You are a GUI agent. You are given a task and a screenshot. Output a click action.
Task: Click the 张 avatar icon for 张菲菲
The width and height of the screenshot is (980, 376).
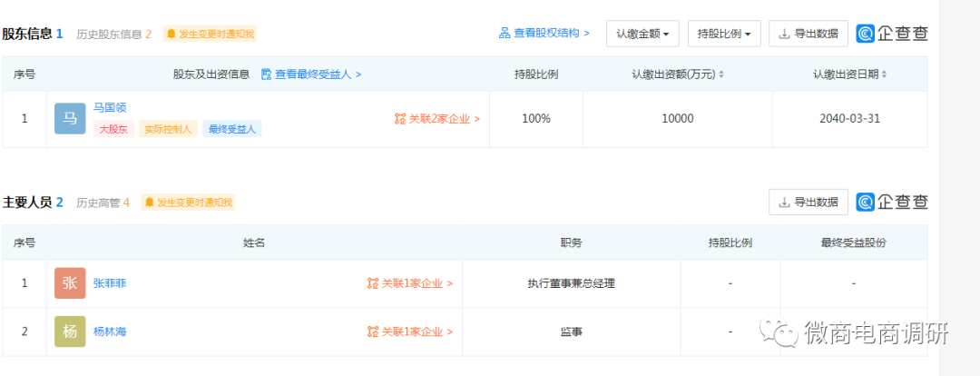(70, 283)
